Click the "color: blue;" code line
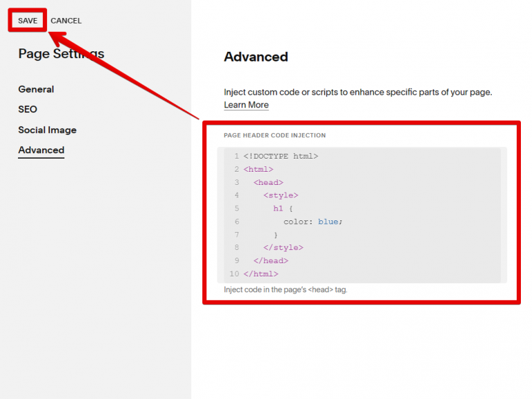 tap(313, 222)
